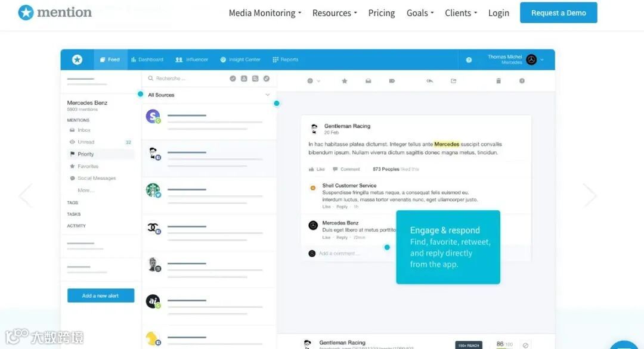Open the TAGS sidebar section

coord(72,202)
